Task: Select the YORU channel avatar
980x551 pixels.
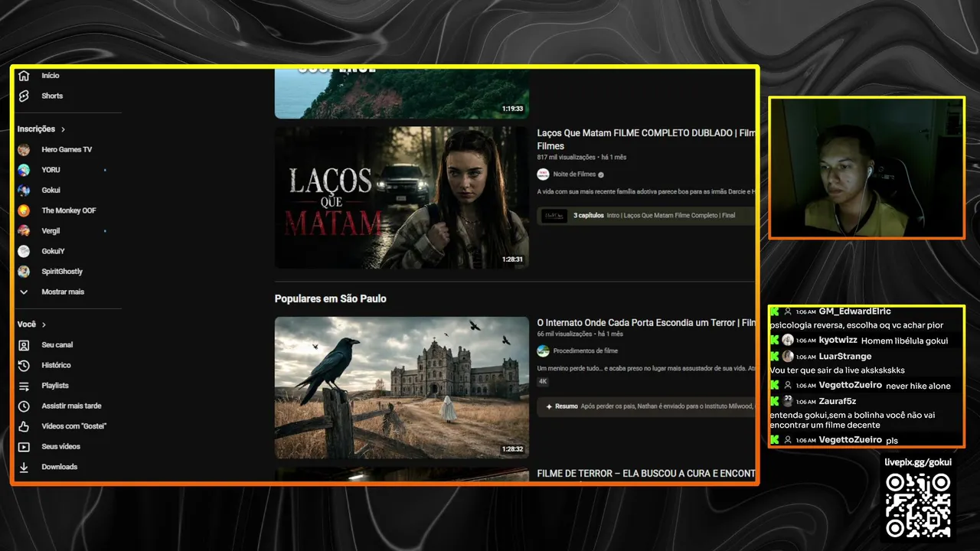Action: coord(24,170)
